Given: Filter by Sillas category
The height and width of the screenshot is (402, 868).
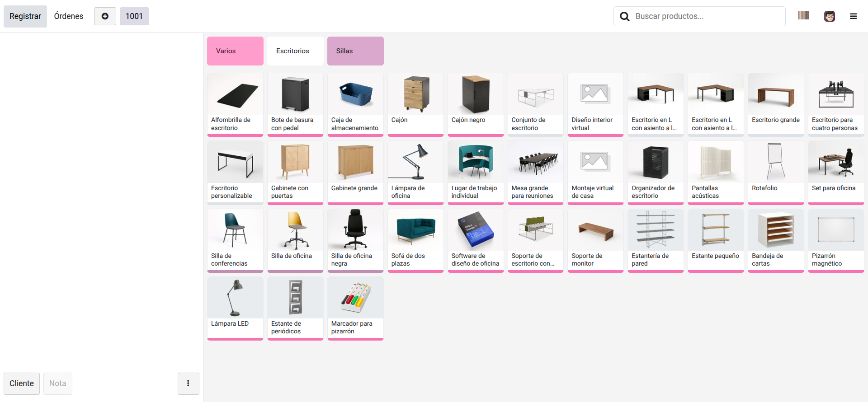Looking at the screenshot, I should coord(355,51).
